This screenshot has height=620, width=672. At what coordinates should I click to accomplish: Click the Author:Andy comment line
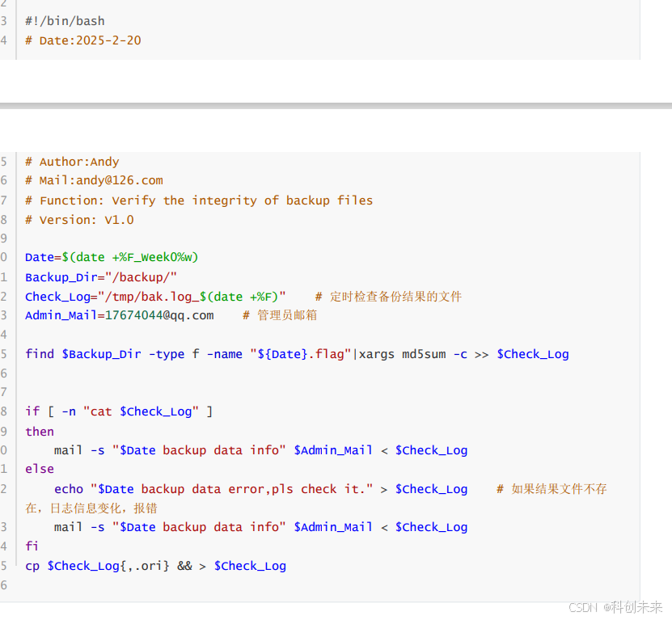click(x=72, y=162)
